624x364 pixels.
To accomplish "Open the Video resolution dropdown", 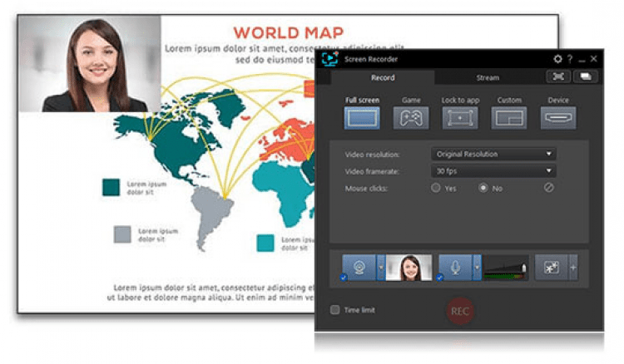I will (493, 155).
